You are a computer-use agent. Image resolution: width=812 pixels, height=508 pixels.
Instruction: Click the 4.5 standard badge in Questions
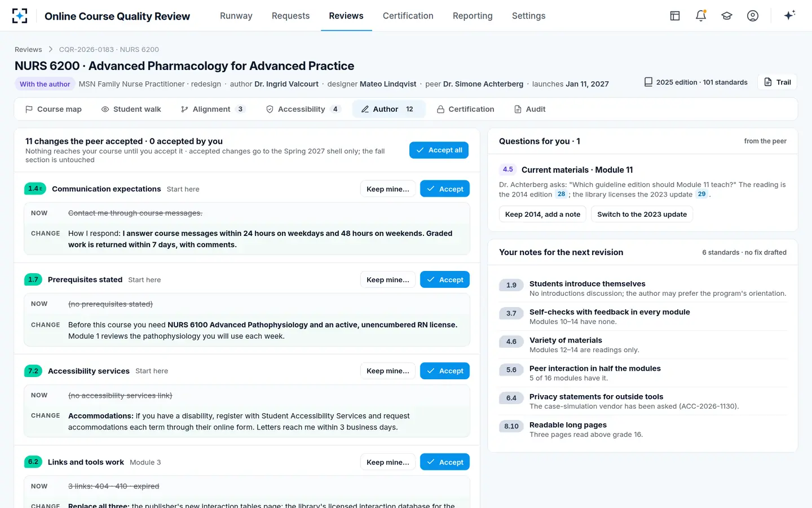click(508, 169)
